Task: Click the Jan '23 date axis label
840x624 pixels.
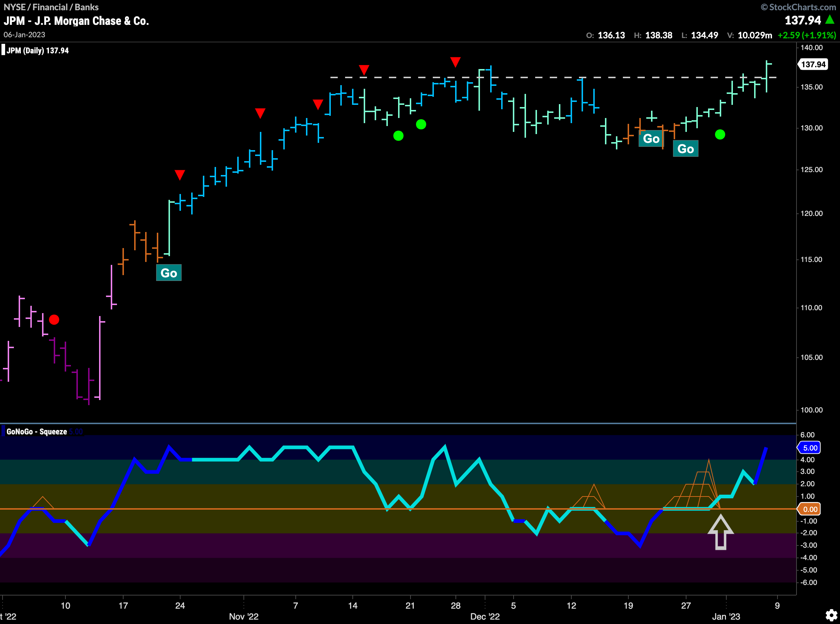Action: coord(726,616)
